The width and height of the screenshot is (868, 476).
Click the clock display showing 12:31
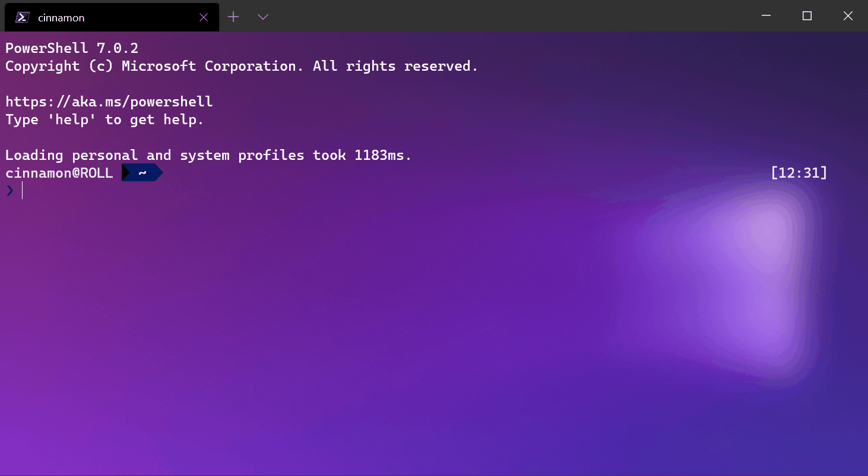coord(799,172)
